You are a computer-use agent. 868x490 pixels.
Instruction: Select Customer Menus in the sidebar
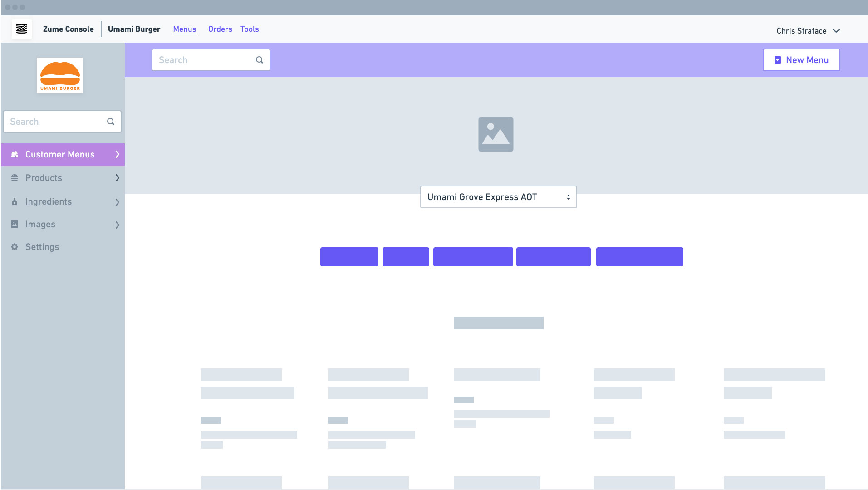click(x=63, y=155)
